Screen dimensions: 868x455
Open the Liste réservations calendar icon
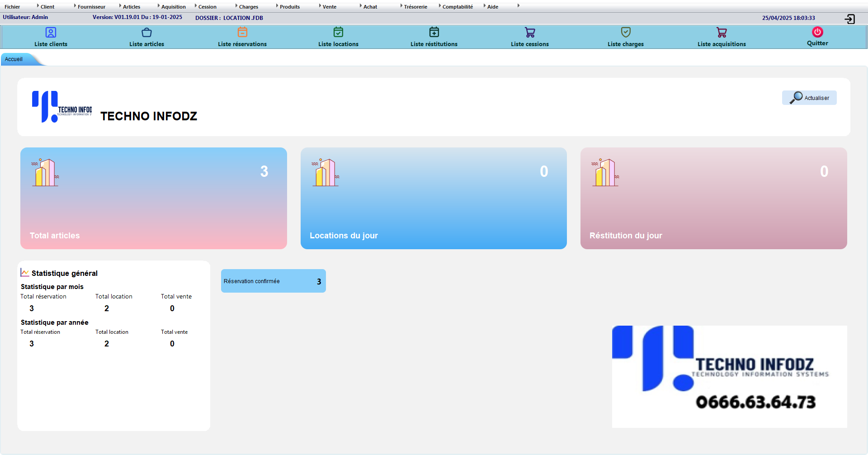[242, 32]
